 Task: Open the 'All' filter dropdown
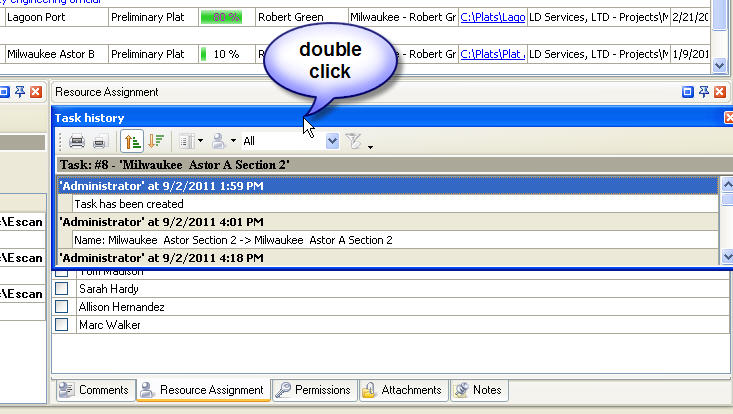click(332, 141)
